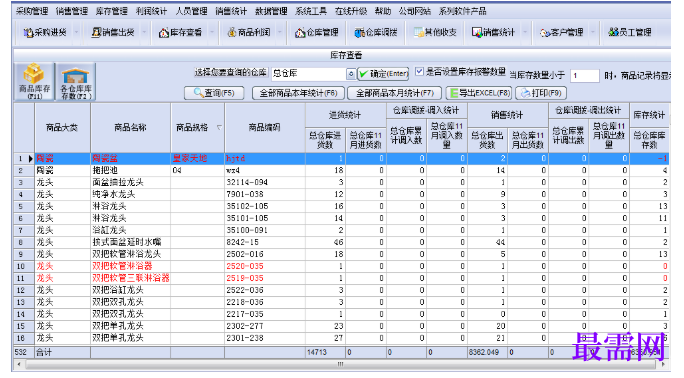Screen dimensions: 684x378
Task: Open the filter arrow on 商品规格 header
Action: [219, 128]
